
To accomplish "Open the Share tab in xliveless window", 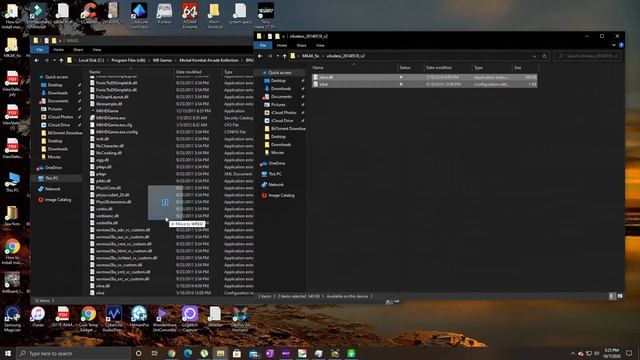I will 301,45.
